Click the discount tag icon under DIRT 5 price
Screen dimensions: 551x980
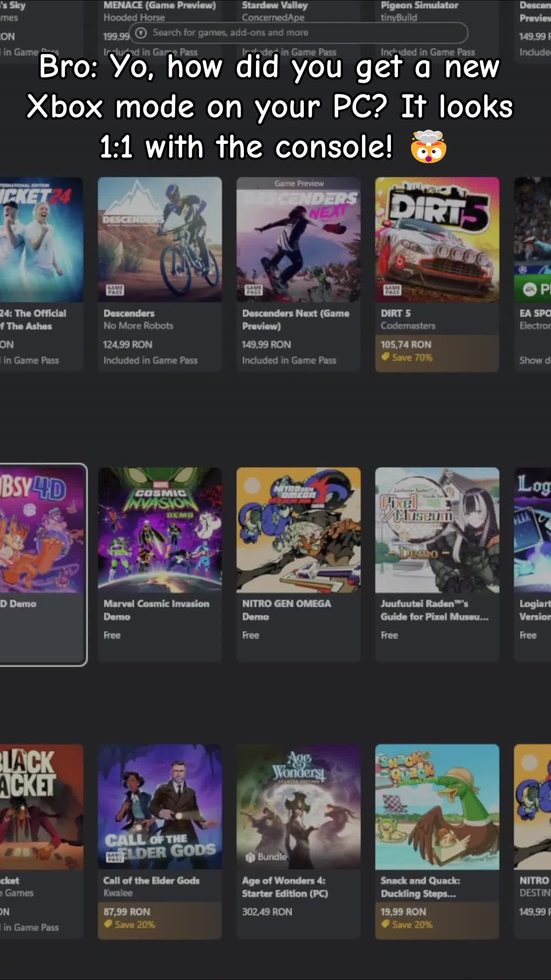(x=385, y=357)
